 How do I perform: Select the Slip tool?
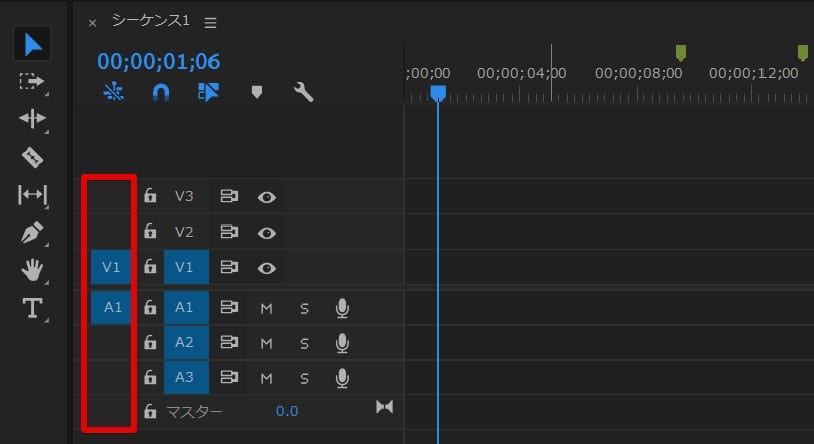32,195
